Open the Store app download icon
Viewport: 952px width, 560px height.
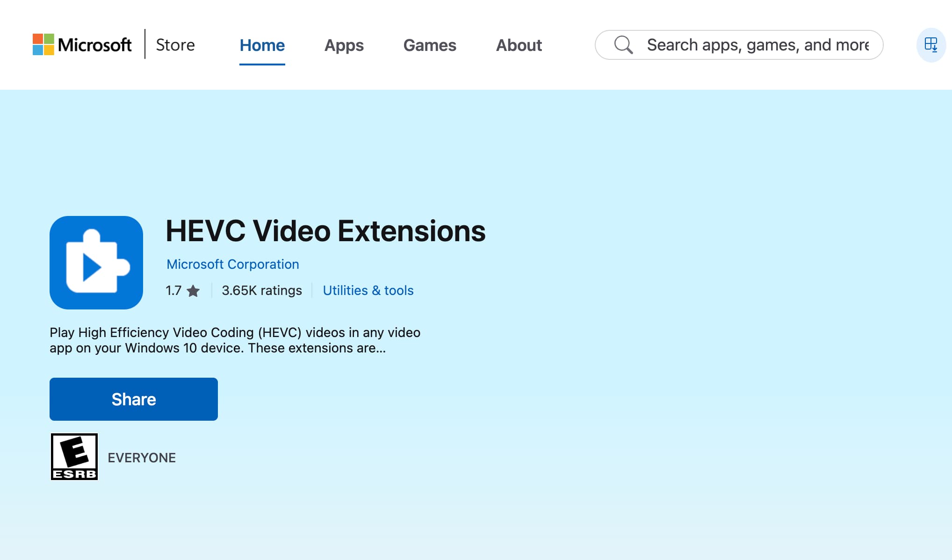click(931, 45)
